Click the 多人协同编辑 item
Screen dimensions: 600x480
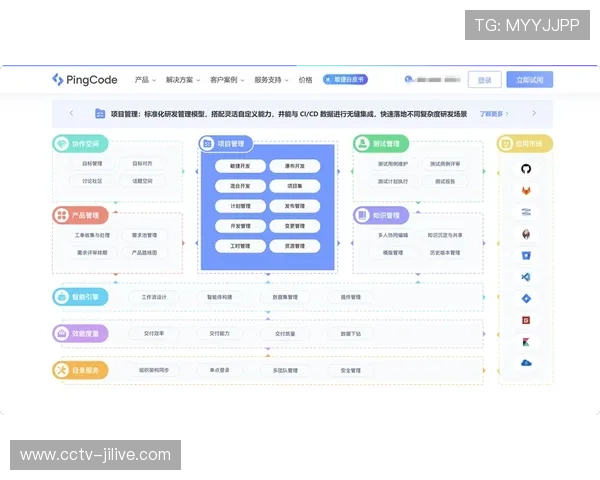point(393,235)
